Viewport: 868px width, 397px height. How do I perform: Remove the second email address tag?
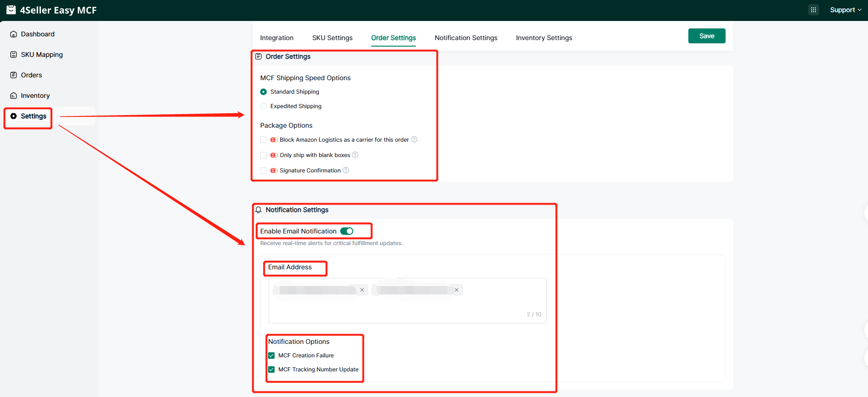[x=457, y=290]
